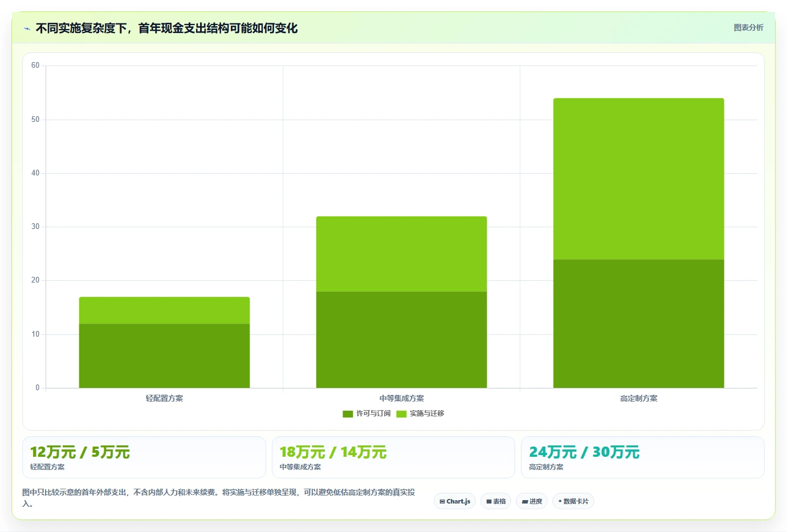
Task: Click the 实施与迁移 legend label text
Action: 427,414
